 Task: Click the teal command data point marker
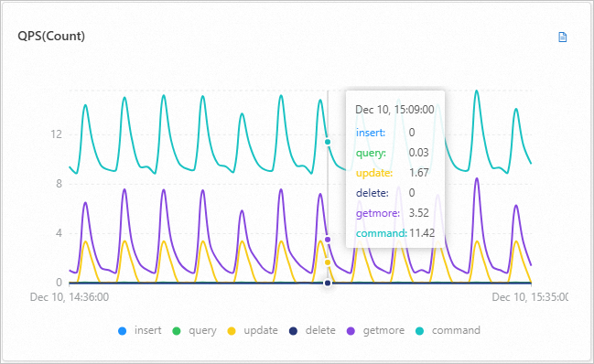point(328,142)
